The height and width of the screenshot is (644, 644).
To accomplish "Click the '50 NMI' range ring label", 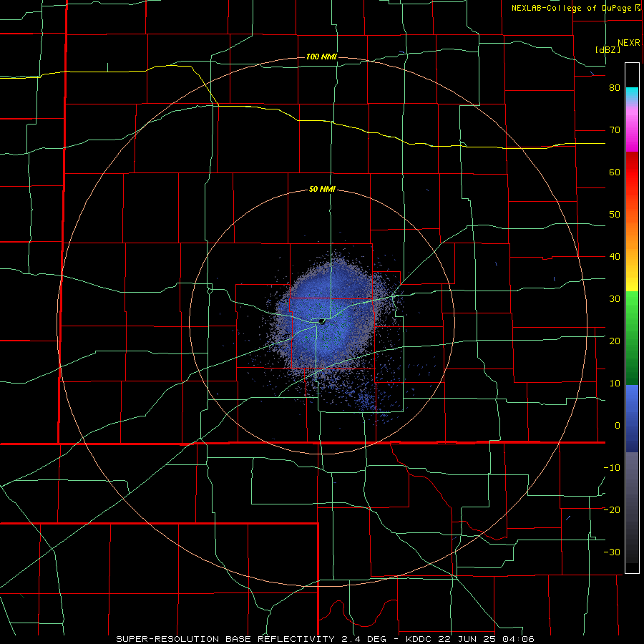I will [322, 190].
